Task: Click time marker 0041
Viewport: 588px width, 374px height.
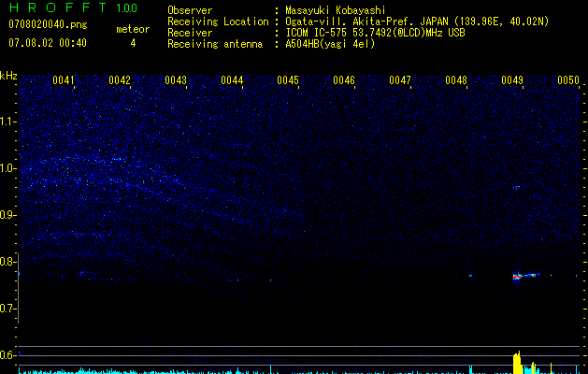Action: pos(64,80)
